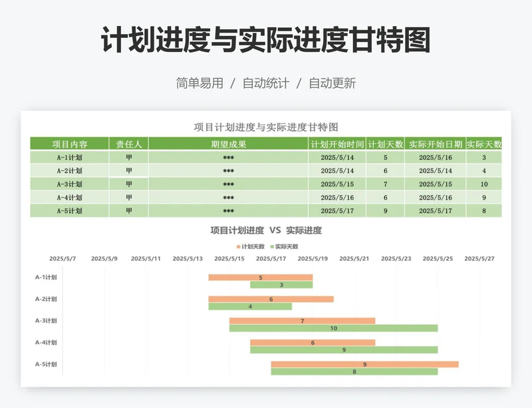This screenshot has height=408, width=532.
Task: Click the 2025/5/7 axis date label
Action: click(63, 258)
